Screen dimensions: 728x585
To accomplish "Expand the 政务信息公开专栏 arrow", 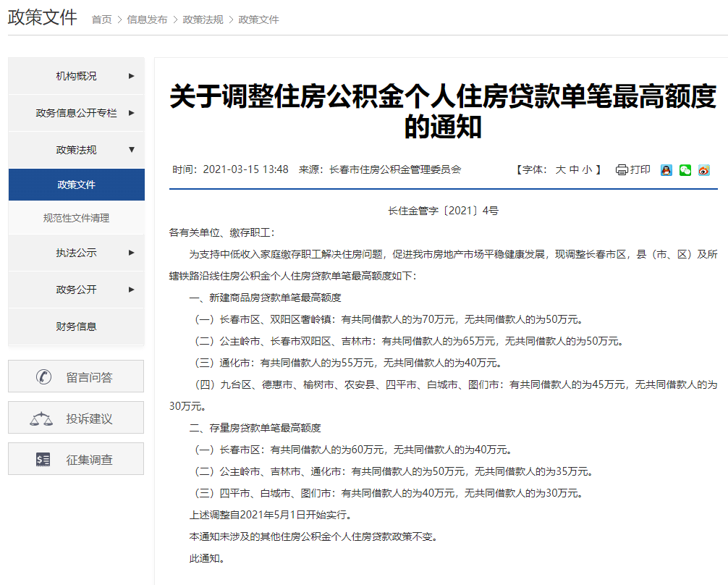I will [132, 113].
